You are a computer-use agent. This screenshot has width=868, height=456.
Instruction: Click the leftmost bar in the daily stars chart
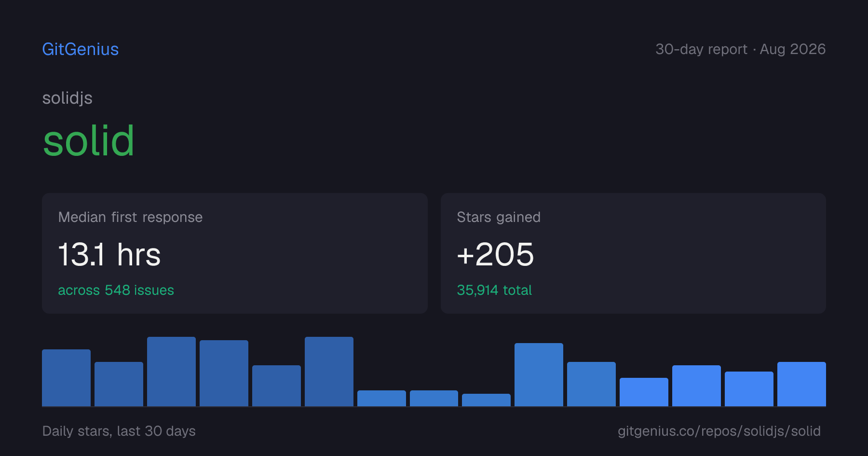pos(66,378)
